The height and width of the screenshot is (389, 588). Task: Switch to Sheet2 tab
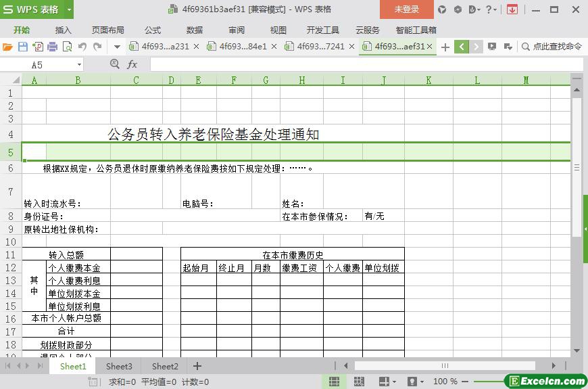(165, 366)
